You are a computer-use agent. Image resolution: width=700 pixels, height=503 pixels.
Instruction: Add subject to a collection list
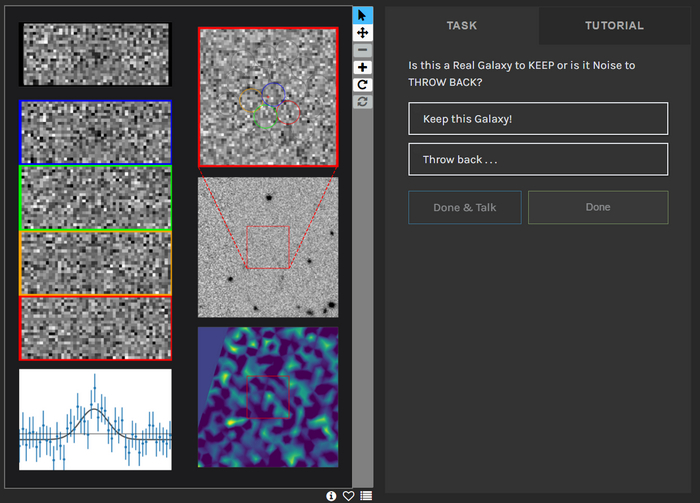pyautogui.click(x=366, y=496)
